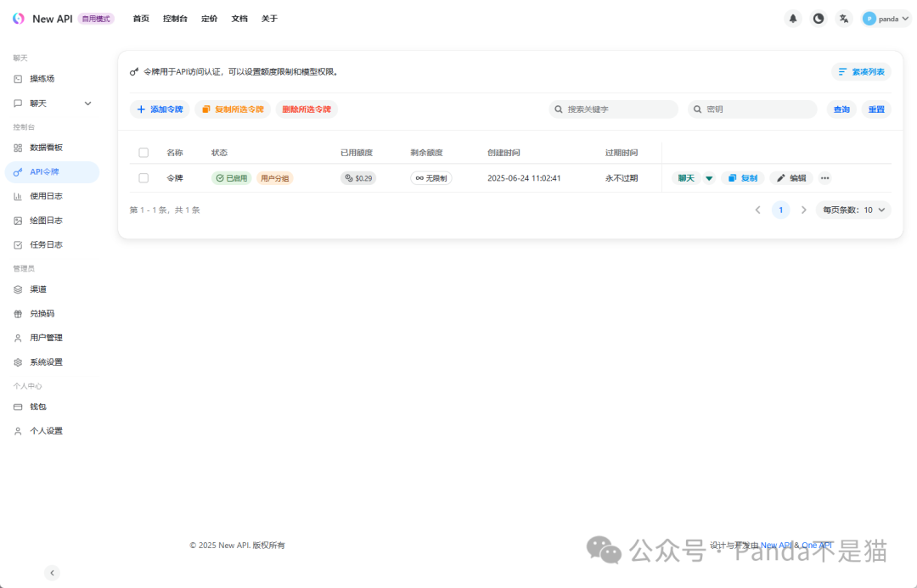The width and height of the screenshot is (917, 588).
Task: Click the 已用额度 column header
Action: tap(357, 153)
